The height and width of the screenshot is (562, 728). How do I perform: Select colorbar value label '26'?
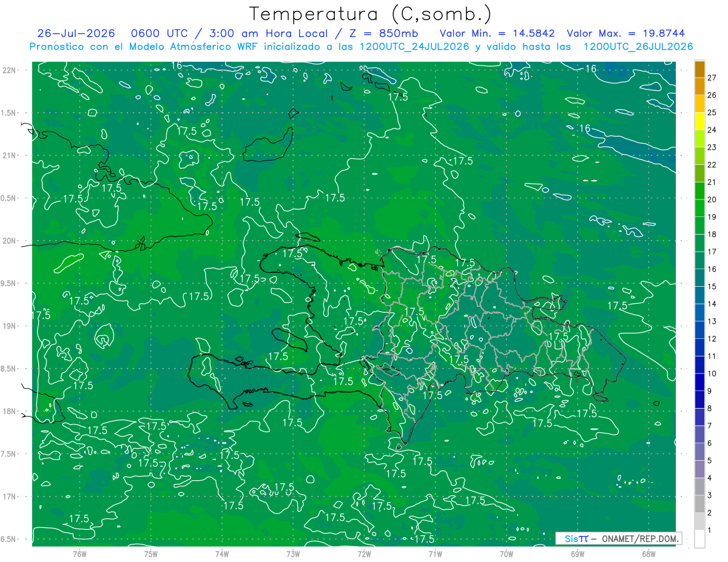click(712, 95)
